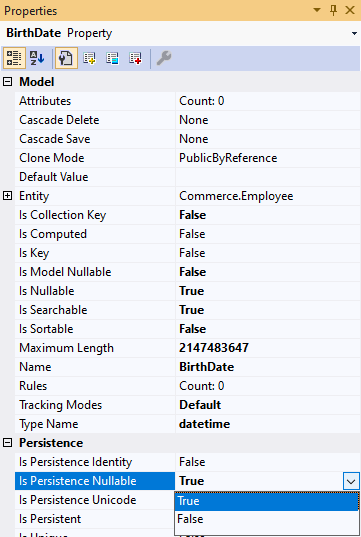Open the BirthDate Property object dropdown

pyautogui.click(x=354, y=33)
